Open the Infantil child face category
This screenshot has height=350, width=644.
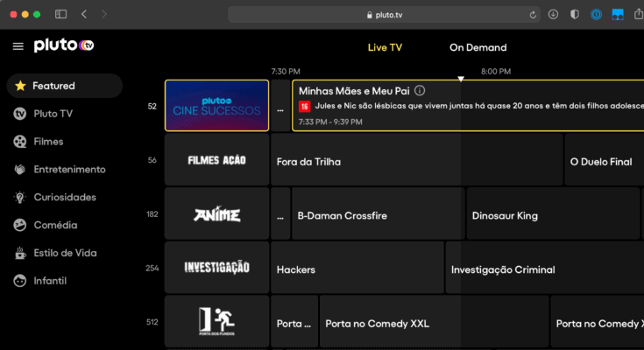(40, 281)
